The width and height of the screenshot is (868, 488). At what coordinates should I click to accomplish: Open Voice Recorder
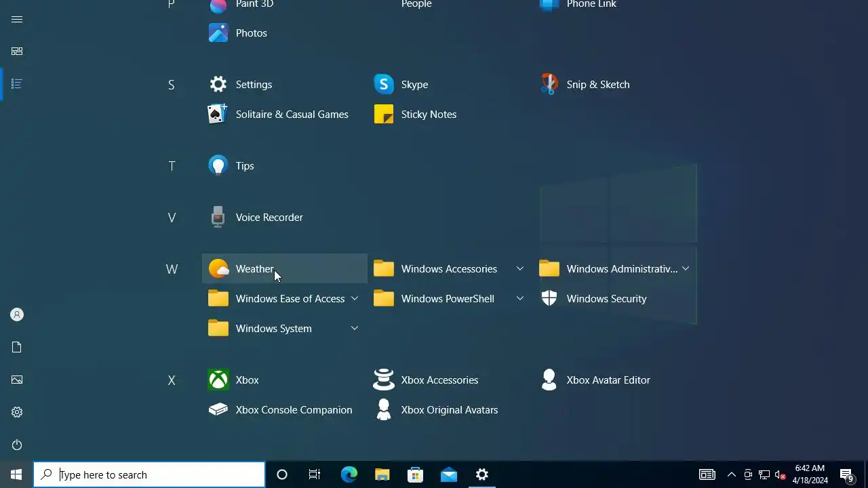click(285, 217)
